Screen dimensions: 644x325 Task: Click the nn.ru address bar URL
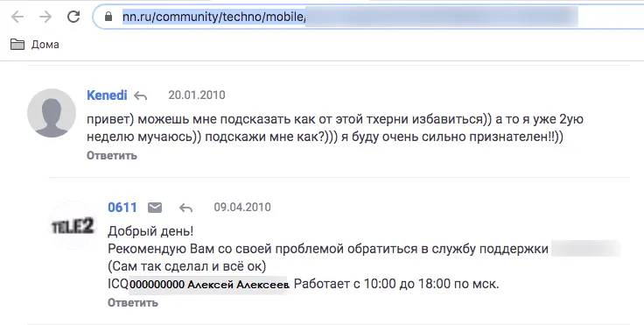213,17
